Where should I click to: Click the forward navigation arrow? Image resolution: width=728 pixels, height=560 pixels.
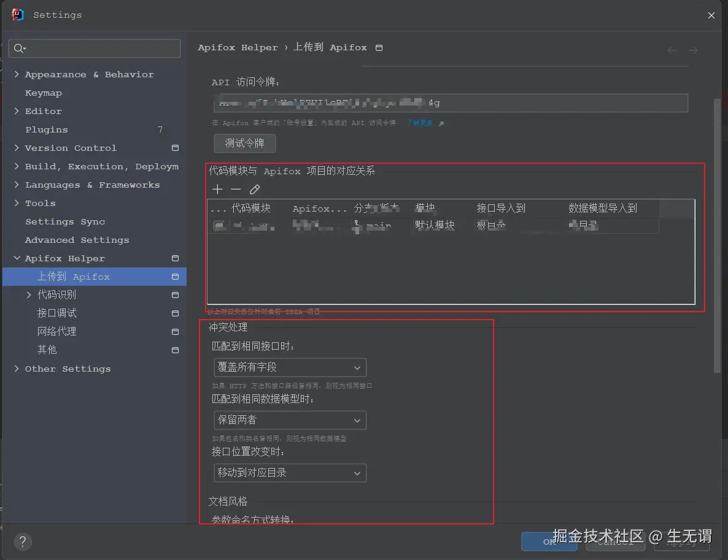(x=693, y=50)
